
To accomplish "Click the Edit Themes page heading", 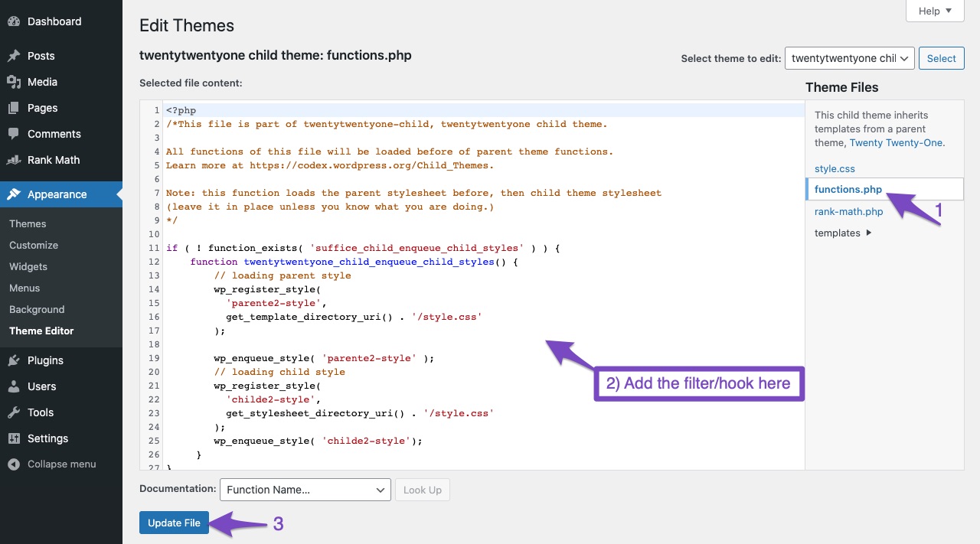I will coord(187,25).
